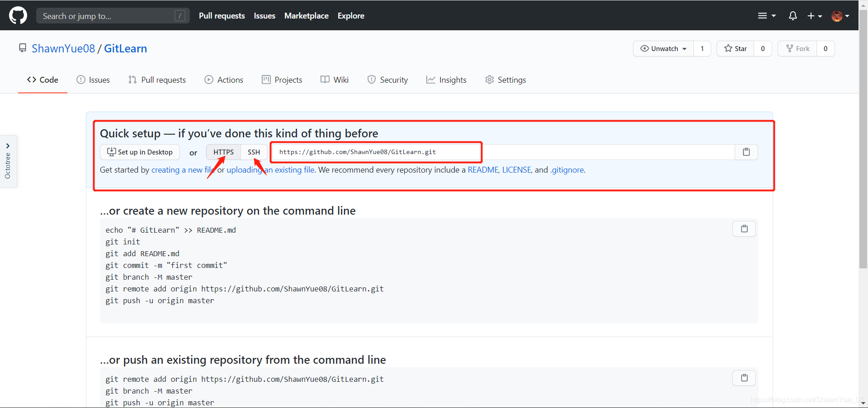
Task: Click the scrollbar down arrow
Action: point(863,403)
